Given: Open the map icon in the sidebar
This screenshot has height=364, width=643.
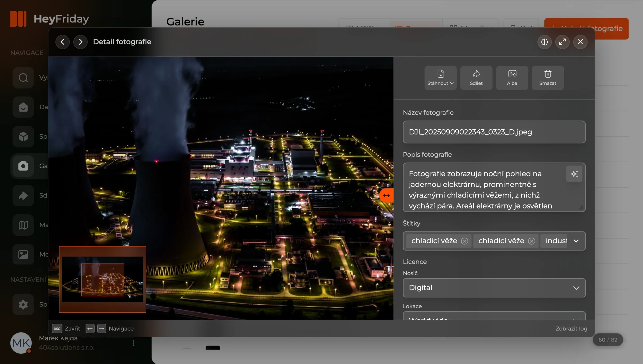Looking at the screenshot, I should coord(23,225).
